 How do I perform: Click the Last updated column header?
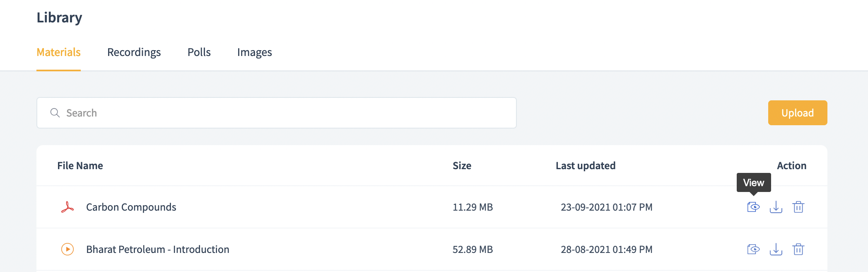coord(585,165)
